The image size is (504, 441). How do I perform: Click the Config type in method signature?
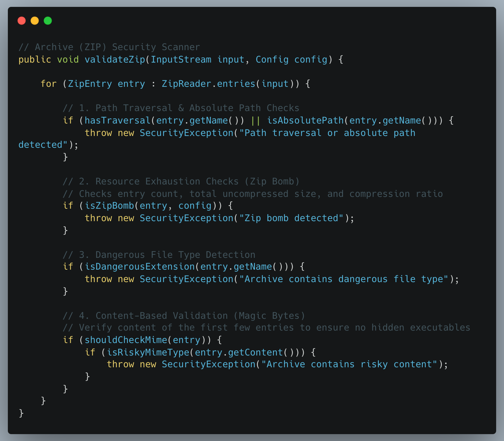point(272,60)
